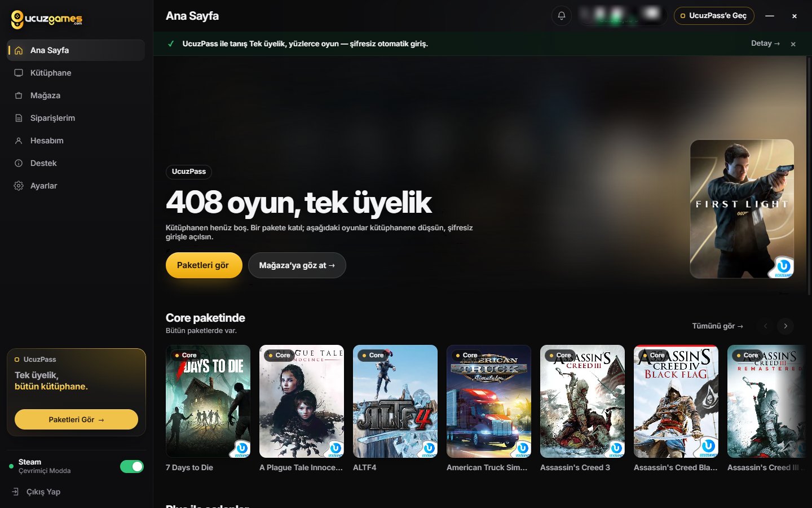Image resolution: width=812 pixels, height=508 pixels.
Task: Open the ALTF4 game cover
Action: point(395,401)
